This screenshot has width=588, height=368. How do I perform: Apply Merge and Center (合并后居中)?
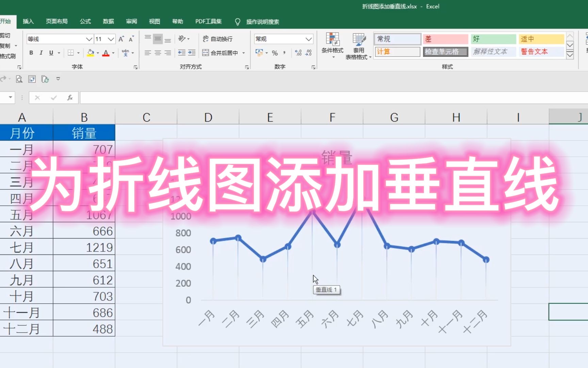(x=220, y=52)
